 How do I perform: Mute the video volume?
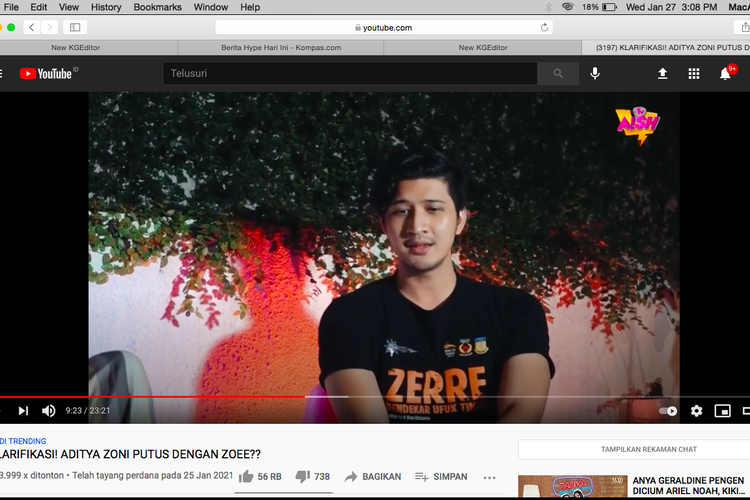click(48, 410)
